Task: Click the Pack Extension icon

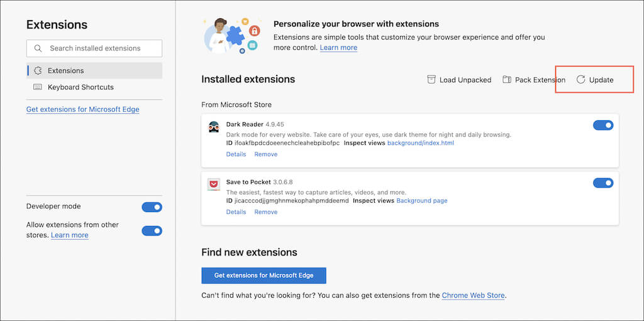Action: pyautogui.click(x=506, y=80)
